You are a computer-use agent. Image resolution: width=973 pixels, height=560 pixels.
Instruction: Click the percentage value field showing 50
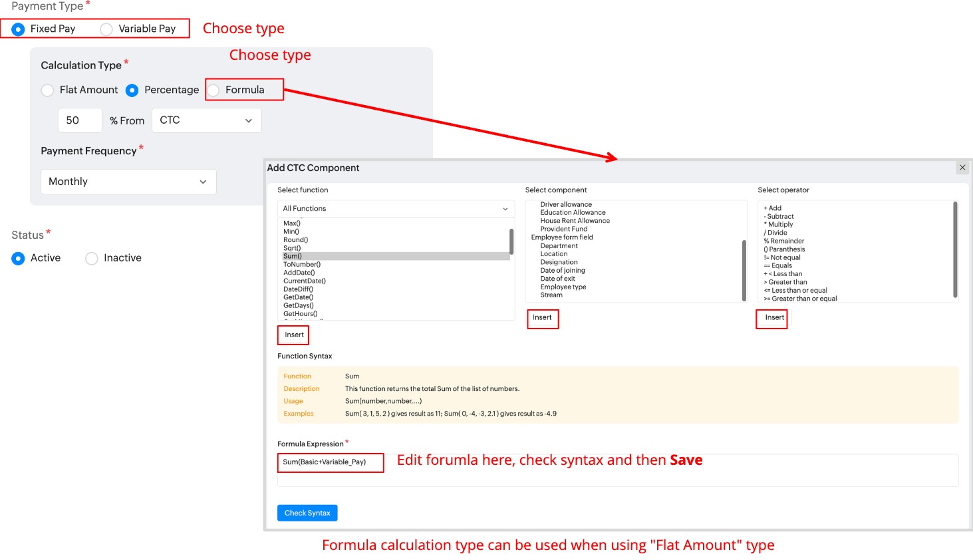pyautogui.click(x=80, y=120)
